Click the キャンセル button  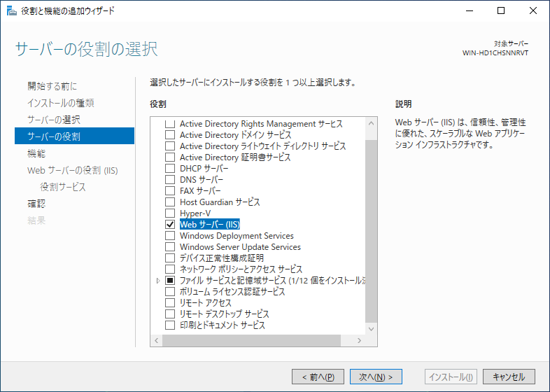pyautogui.click(x=509, y=377)
